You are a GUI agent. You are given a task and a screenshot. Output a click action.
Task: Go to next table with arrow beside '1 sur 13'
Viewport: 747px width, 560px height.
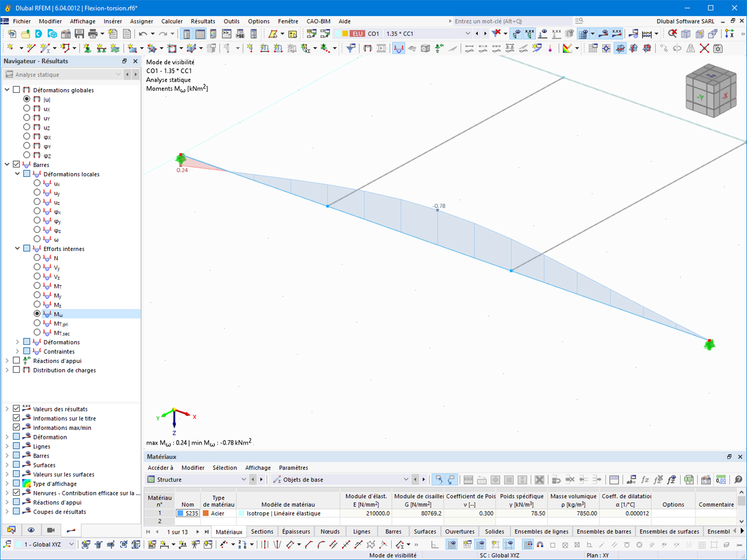click(x=197, y=532)
